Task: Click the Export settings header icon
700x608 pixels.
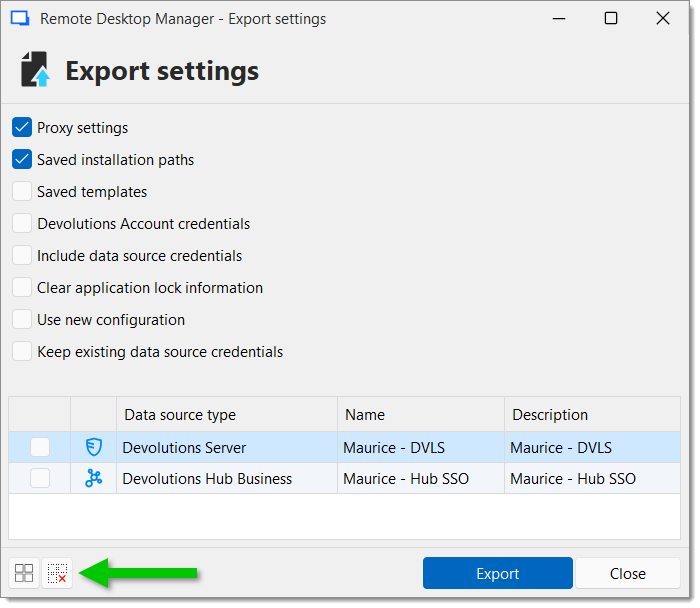Action: pos(36,71)
